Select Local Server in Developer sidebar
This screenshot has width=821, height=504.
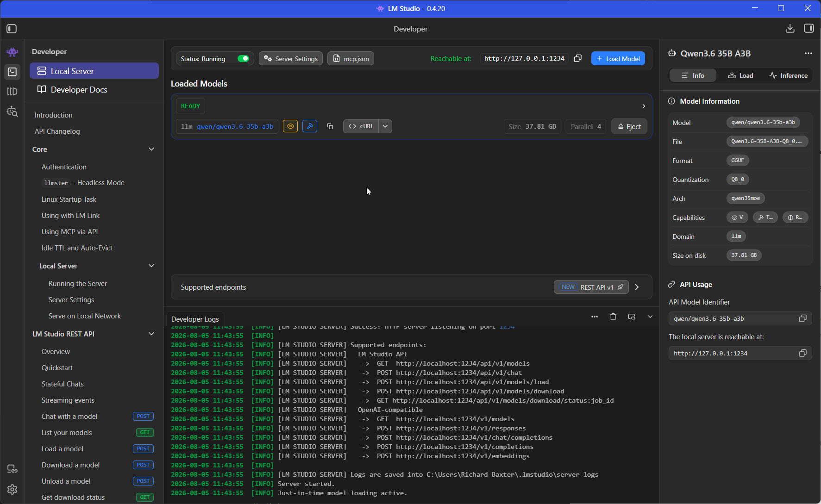tap(94, 71)
